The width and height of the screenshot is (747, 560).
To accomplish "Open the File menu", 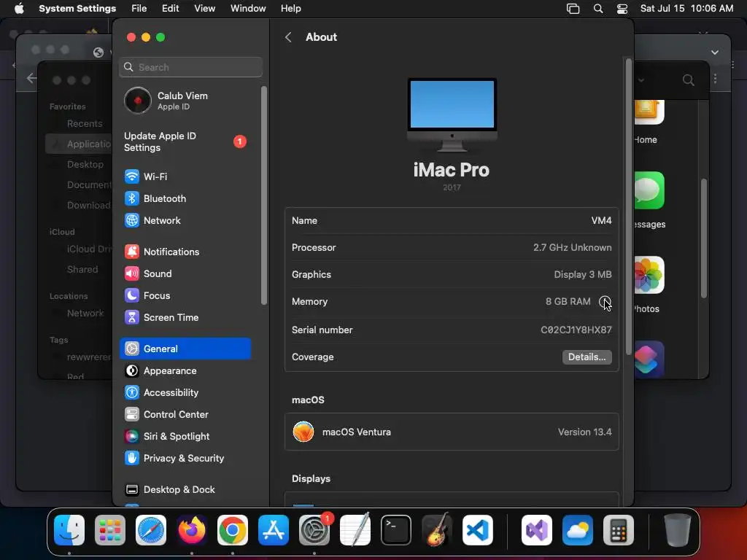I will (x=139, y=8).
